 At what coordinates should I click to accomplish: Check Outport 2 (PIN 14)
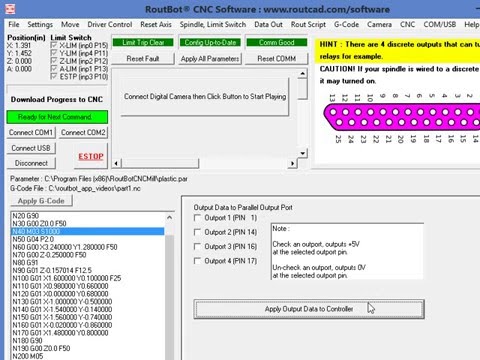click(197, 232)
